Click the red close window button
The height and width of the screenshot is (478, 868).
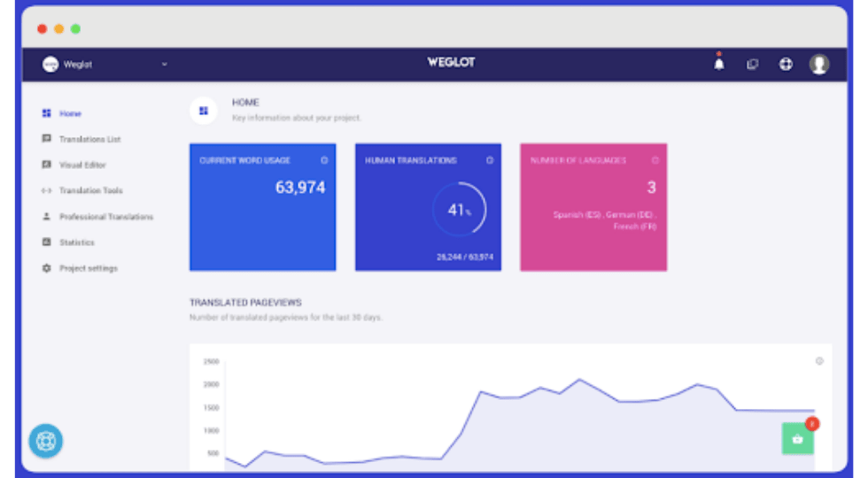(x=43, y=28)
